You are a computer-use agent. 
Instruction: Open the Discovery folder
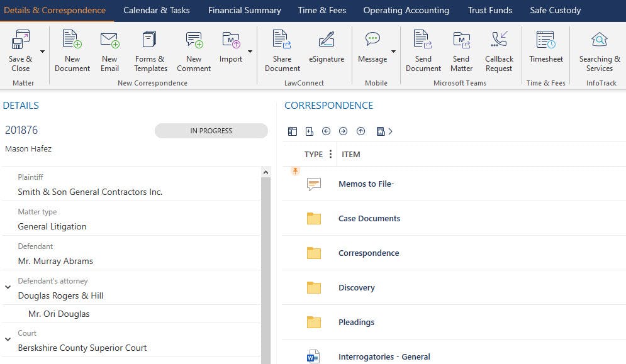pos(356,287)
